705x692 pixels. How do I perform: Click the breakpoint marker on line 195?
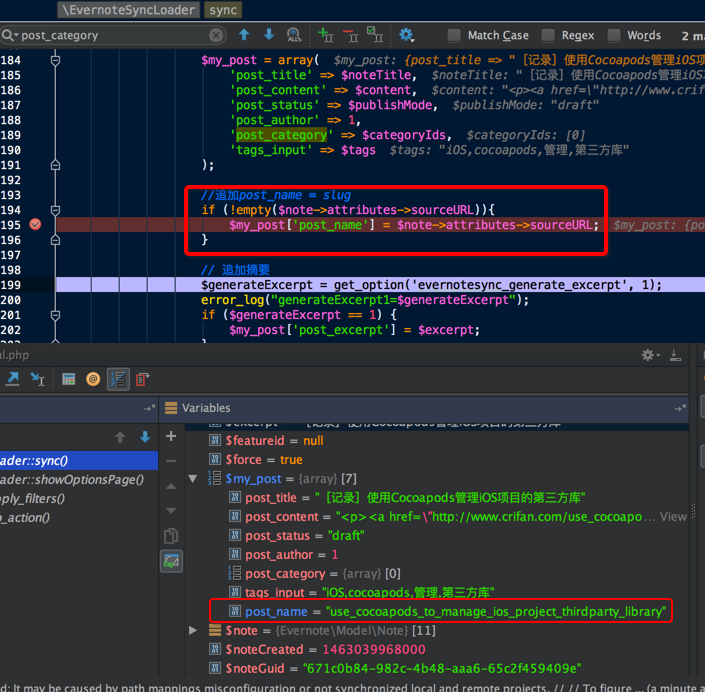[35, 225]
